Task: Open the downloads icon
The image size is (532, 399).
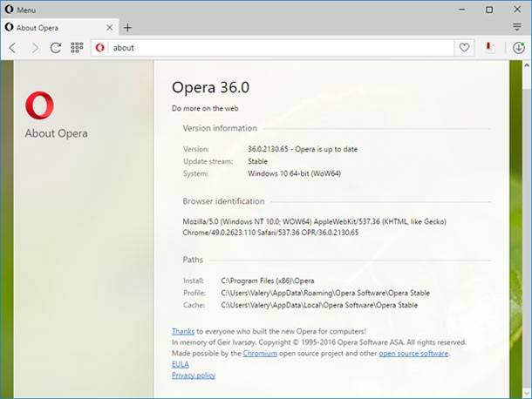Action: click(x=518, y=47)
